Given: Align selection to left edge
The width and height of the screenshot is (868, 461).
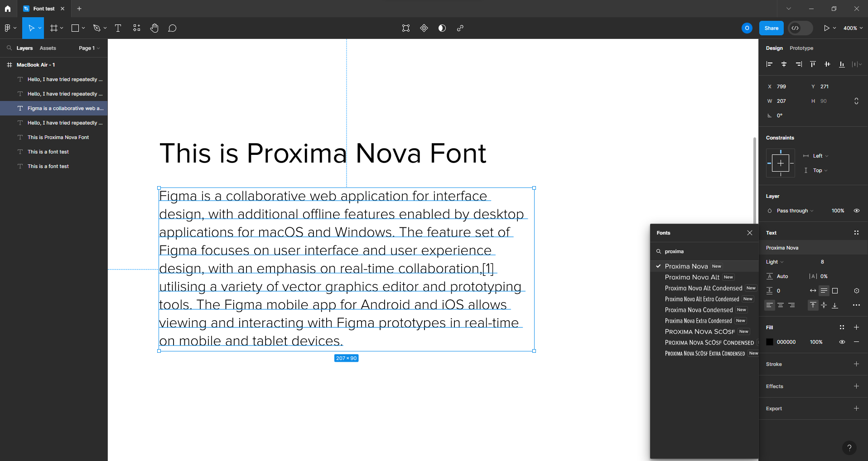Looking at the screenshot, I should (769, 64).
